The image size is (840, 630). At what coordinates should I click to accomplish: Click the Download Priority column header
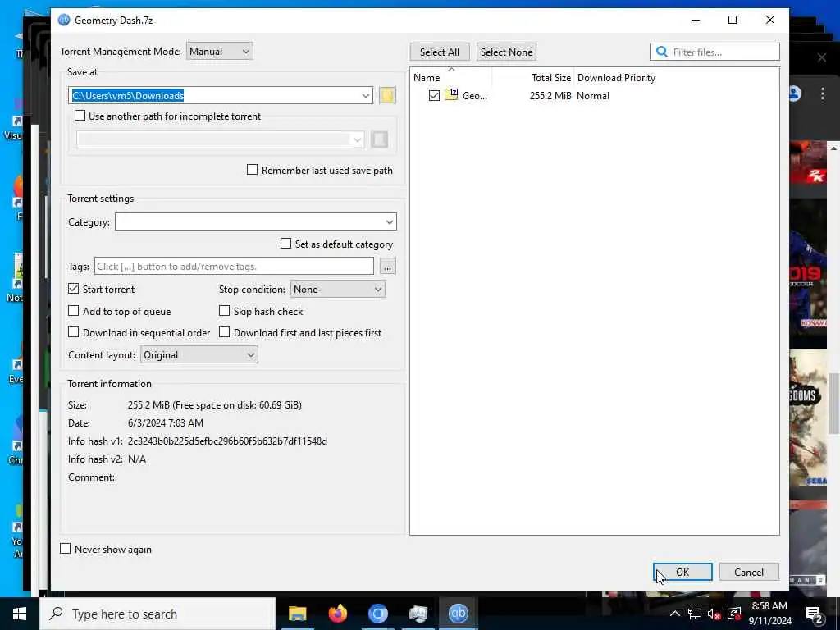[x=616, y=78]
